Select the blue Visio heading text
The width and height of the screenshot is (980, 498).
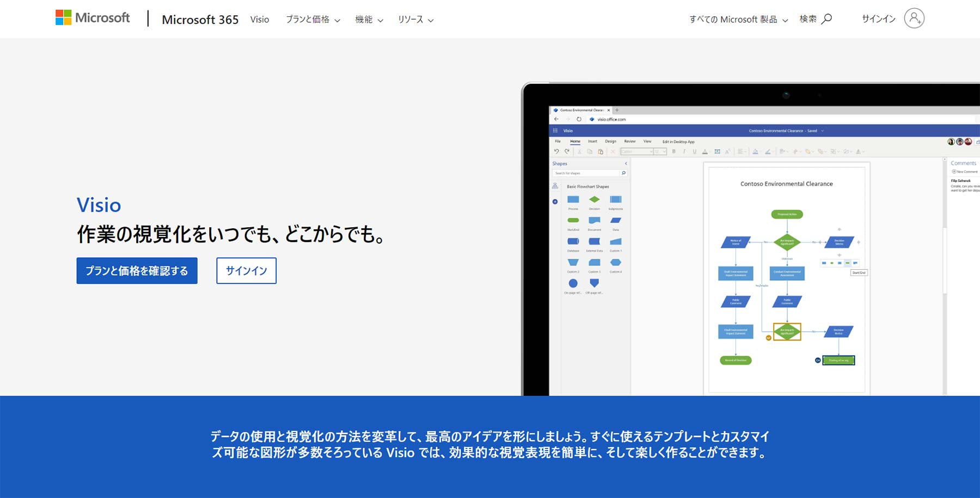[x=99, y=205]
